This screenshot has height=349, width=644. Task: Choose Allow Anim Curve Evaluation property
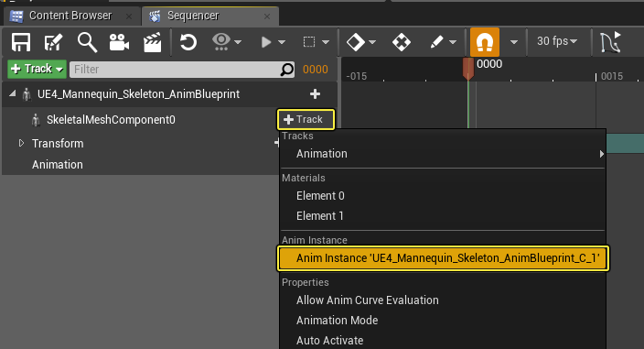tap(443, 300)
